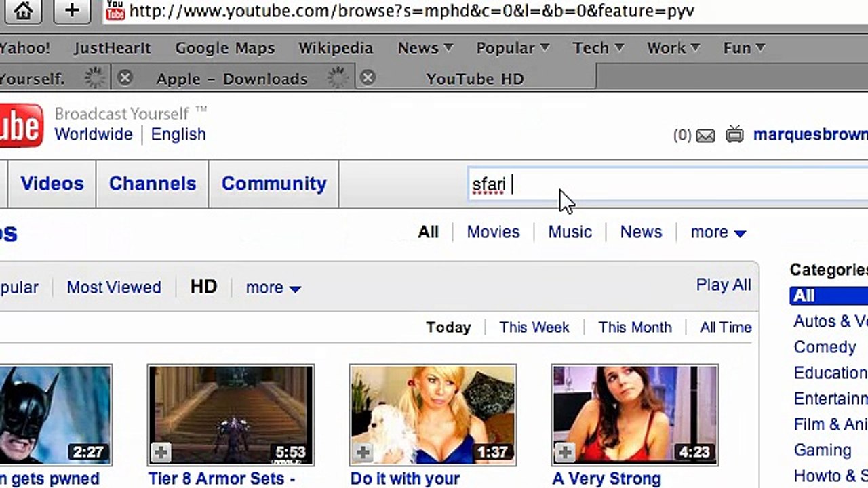Click the YouTube logo
868x488 pixels.
(22, 125)
